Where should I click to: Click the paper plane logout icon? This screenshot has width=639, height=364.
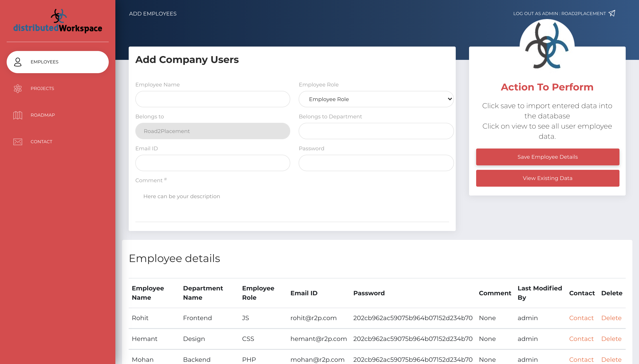pos(612,13)
